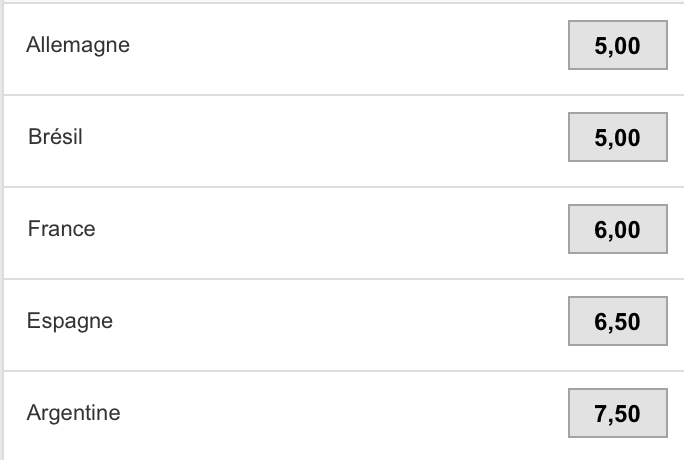The image size is (684, 460).
Task: Click the divider between Espagne and Argentine rows
Action: pos(344,371)
